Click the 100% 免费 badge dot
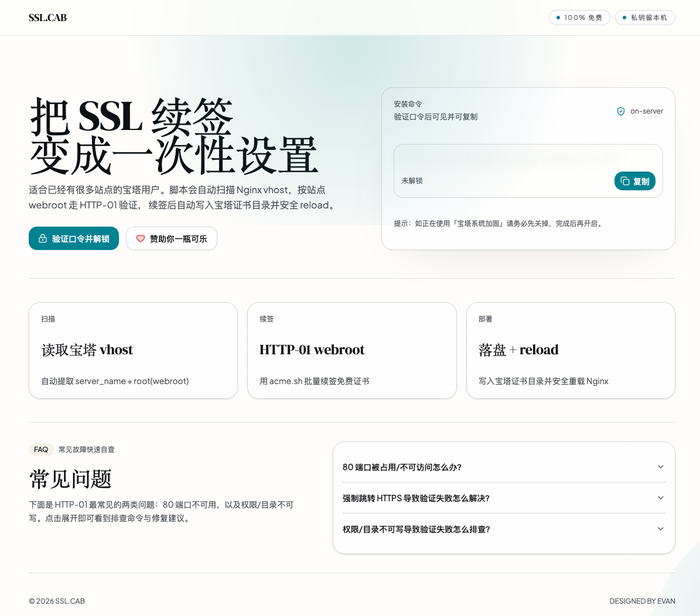 click(558, 18)
